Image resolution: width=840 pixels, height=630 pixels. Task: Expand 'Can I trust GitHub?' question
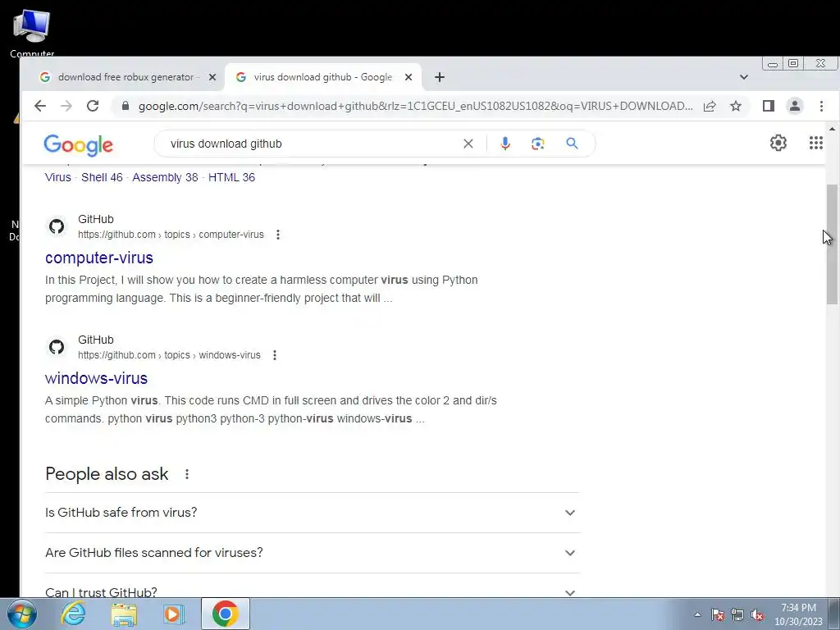(x=313, y=586)
